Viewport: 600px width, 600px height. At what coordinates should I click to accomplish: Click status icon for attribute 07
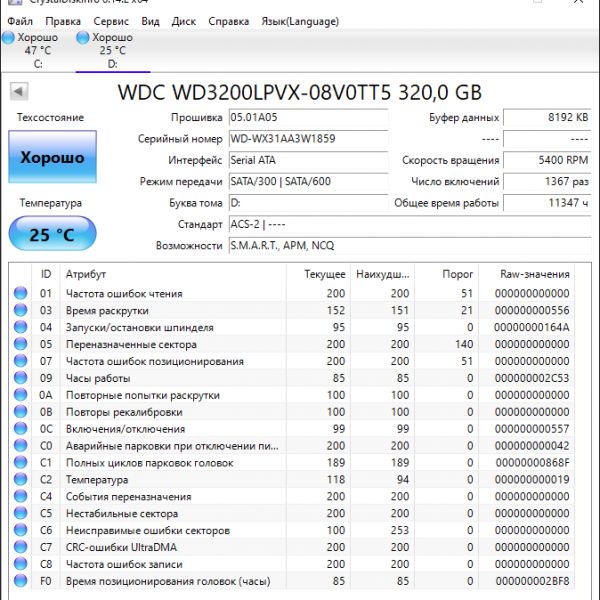pos(20,361)
